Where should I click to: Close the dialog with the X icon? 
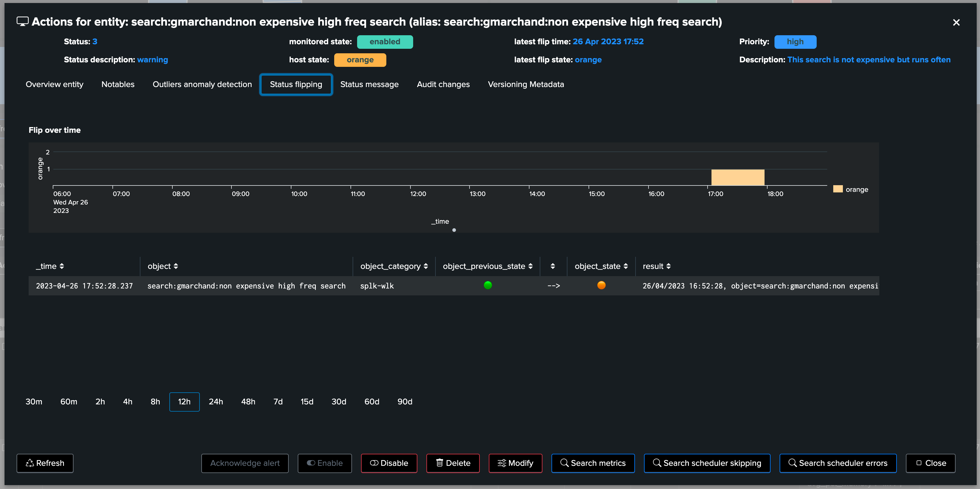956,23
